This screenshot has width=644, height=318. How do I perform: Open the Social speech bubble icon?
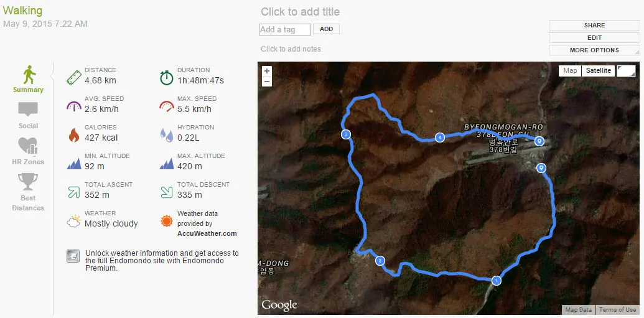(x=28, y=110)
